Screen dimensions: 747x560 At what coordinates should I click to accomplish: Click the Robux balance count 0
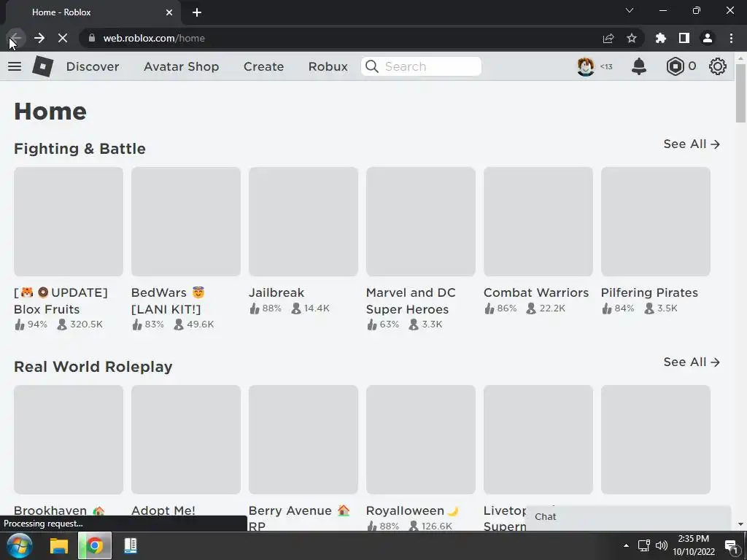pyautogui.click(x=692, y=66)
